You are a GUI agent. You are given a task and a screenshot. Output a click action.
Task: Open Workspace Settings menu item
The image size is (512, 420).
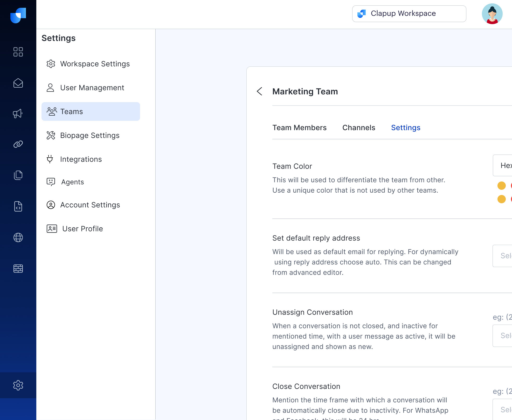click(91, 64)
